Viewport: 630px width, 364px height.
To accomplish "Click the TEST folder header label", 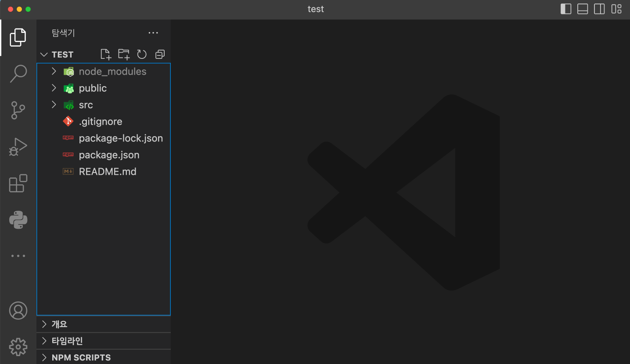I will 62,54.
